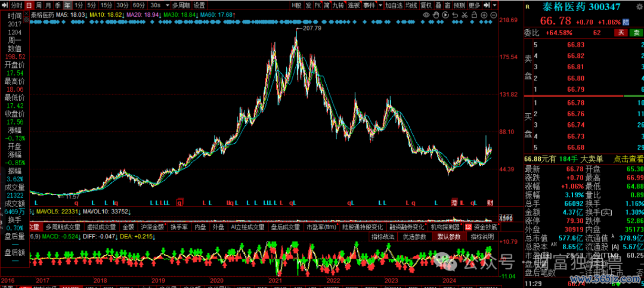
Task: Switch to 60分 minute chart
Action: point(138,5)
